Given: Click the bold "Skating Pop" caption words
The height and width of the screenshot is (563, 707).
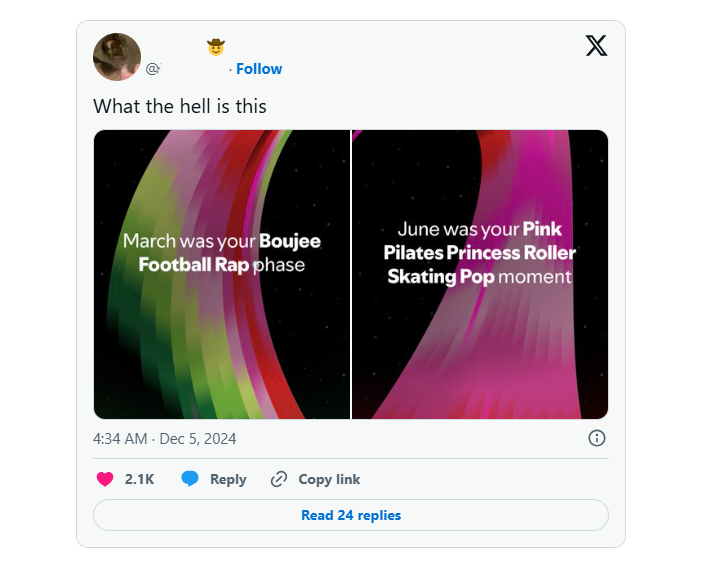Looking at the screenshot, I should 441,276.
